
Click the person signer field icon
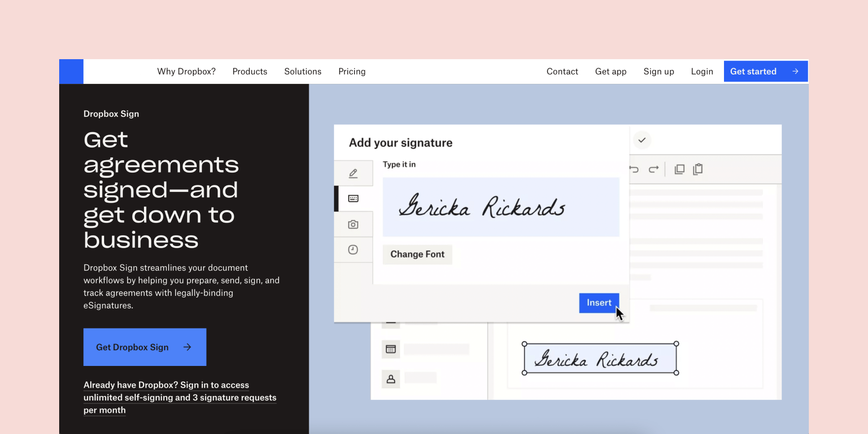click(391, 379)
